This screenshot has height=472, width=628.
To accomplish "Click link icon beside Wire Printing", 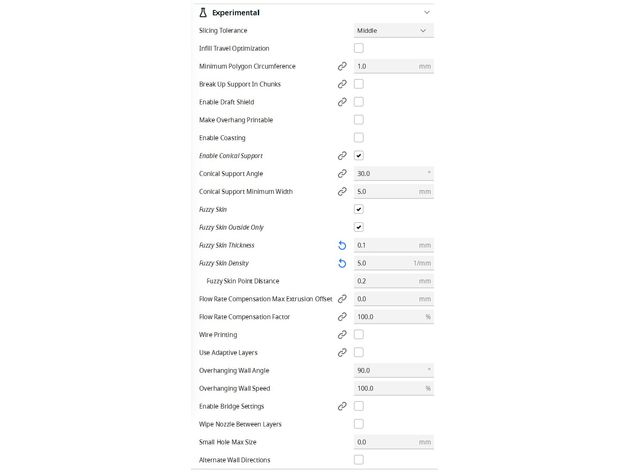I will click(342, 334).
